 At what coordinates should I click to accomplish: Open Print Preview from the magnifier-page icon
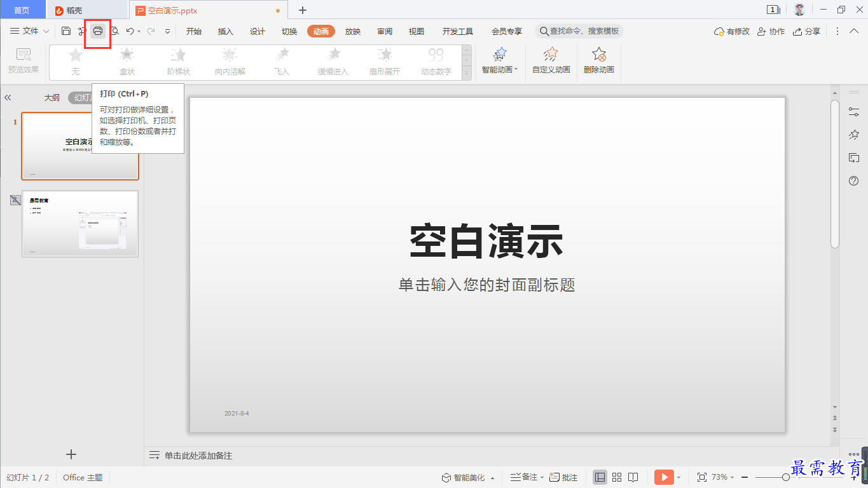115,31
